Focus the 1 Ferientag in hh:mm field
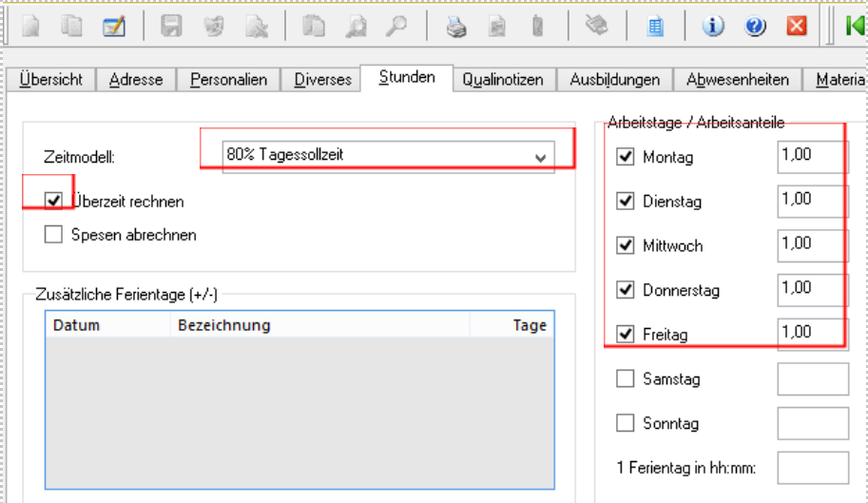The width and height of the screenshot is (868, 503). [813, 468]
